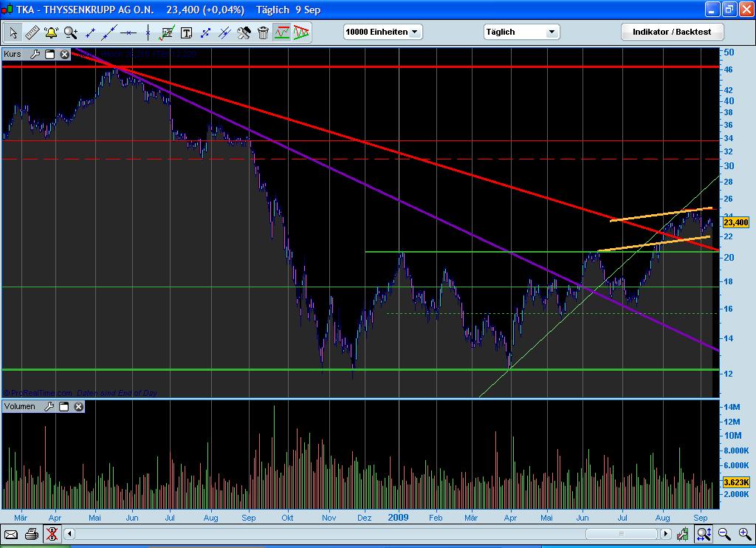The width and height of the screenshot is (756, 548).
Task: Maximize the Volumen panel
Action: click(63, 407)
